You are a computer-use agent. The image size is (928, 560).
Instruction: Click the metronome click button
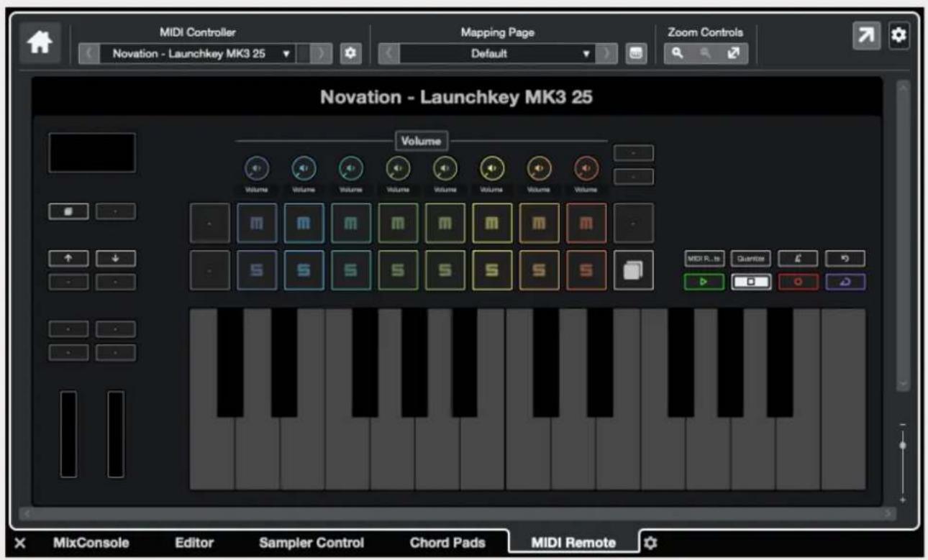[798, 258]
